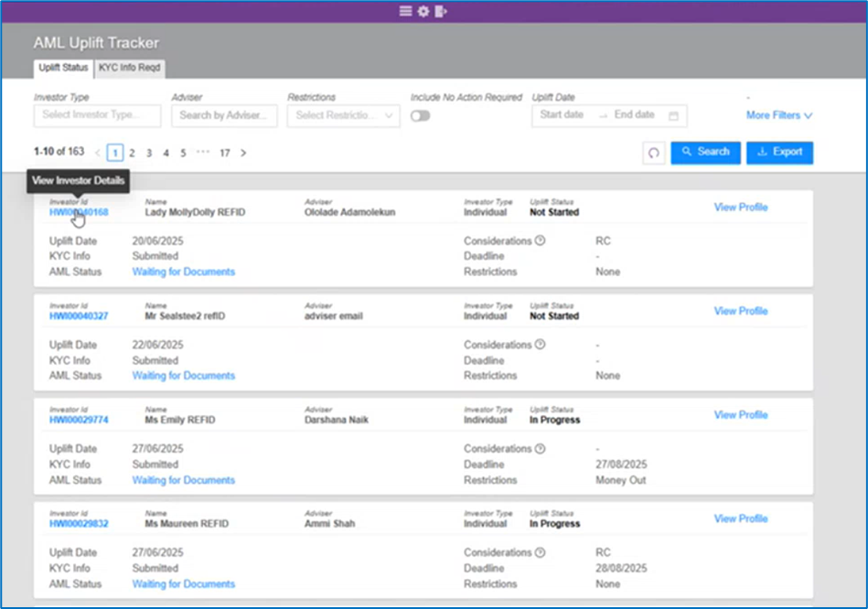Select the Uplift Status tab
This screenshot has height=609, width=868.
pos(62,68)
